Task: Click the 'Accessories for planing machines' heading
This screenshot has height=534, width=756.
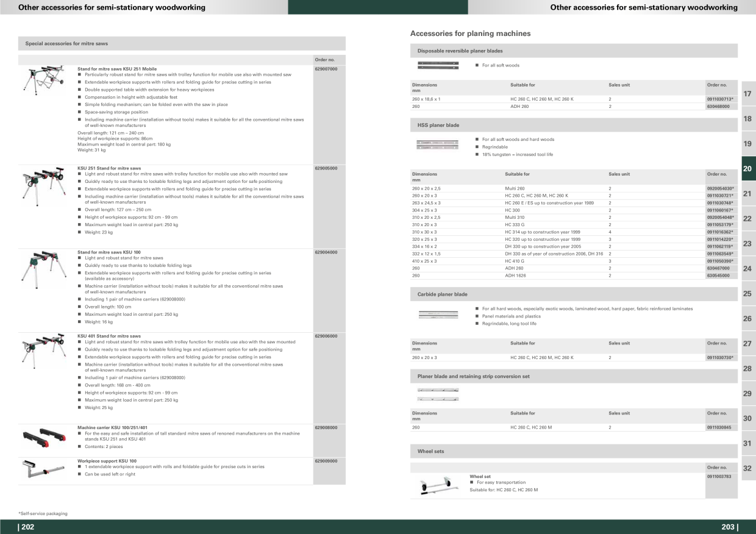Action: pyautogui.click(x=471, y=34)
